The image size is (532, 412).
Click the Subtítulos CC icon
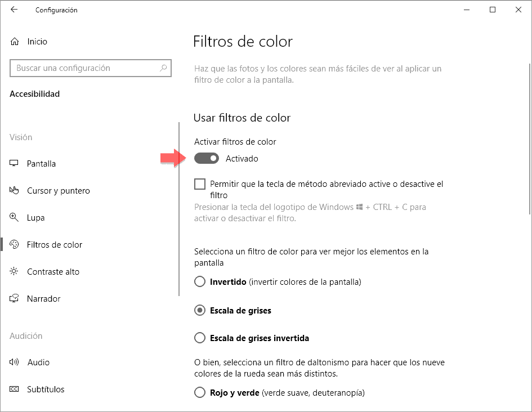pyautogui.click(x=15, y=389)
